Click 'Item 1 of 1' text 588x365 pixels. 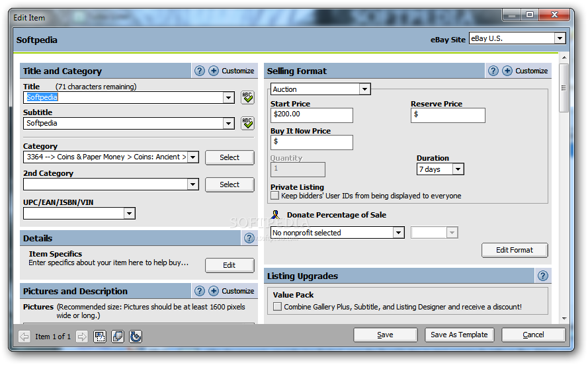coord(53,337)
